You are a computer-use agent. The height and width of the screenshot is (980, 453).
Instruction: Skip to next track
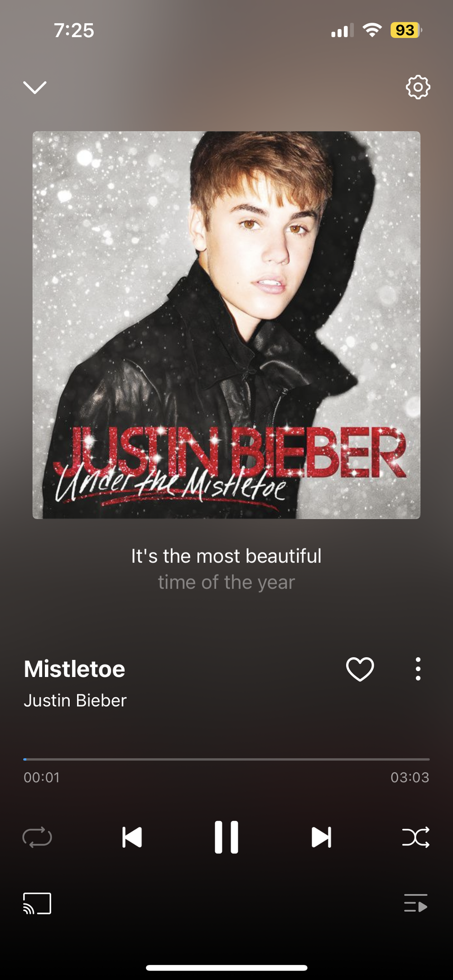point(321,837)
